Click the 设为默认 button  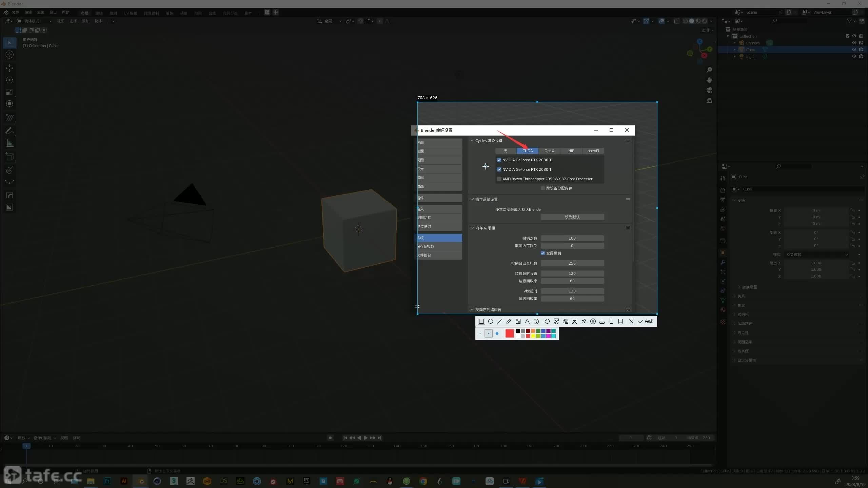(x=572, y=217)
